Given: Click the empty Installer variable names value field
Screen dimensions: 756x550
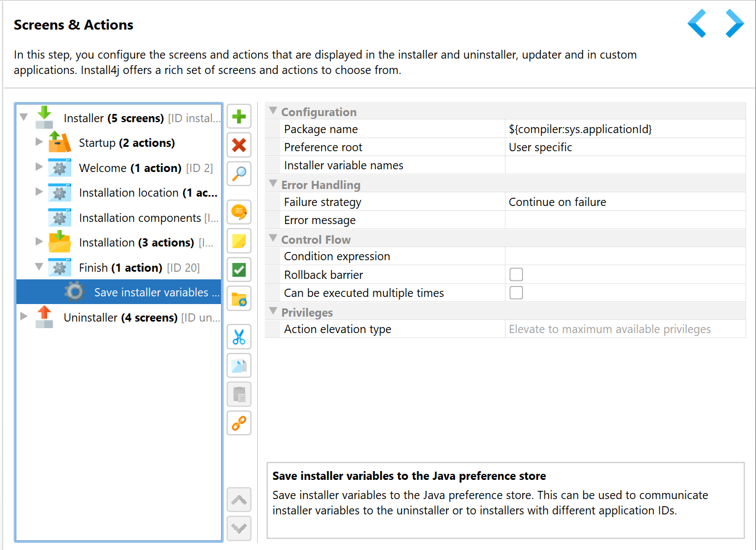Looking at the screenshot, I should (625, 165).
